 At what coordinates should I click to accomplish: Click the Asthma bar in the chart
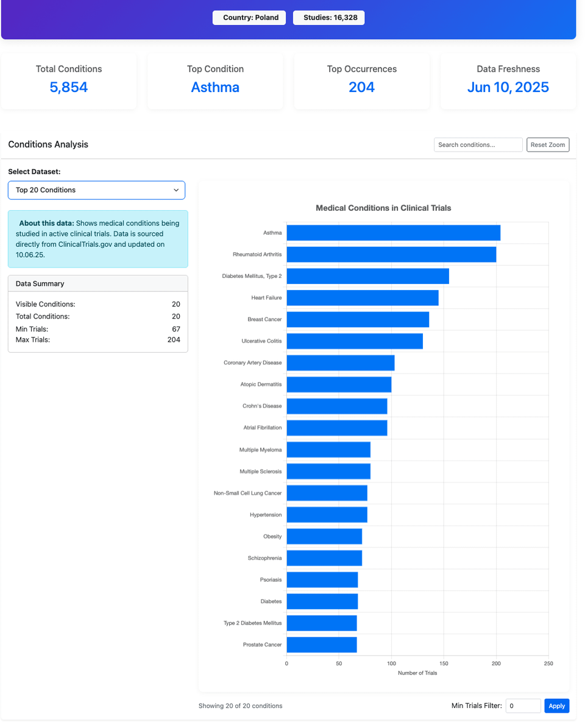393,233
